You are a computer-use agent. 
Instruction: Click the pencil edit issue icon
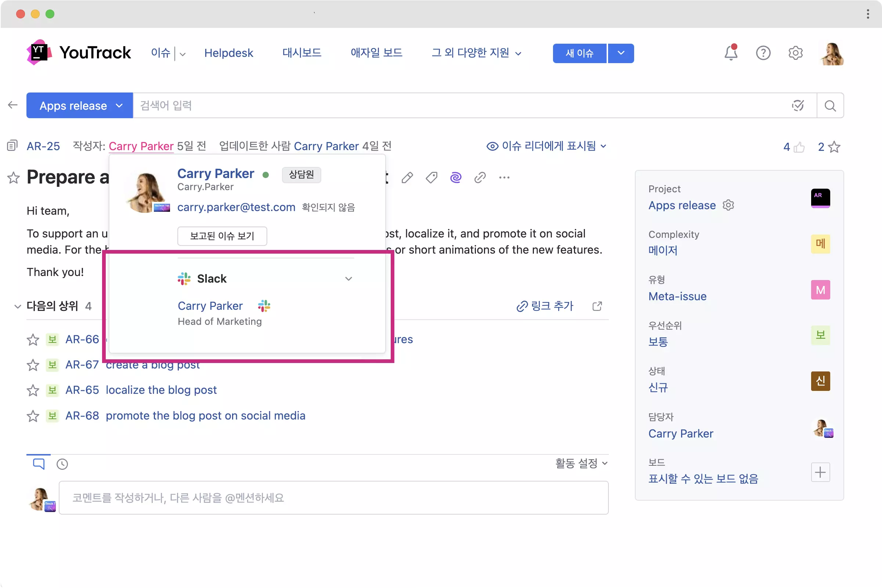pos(407,177)
